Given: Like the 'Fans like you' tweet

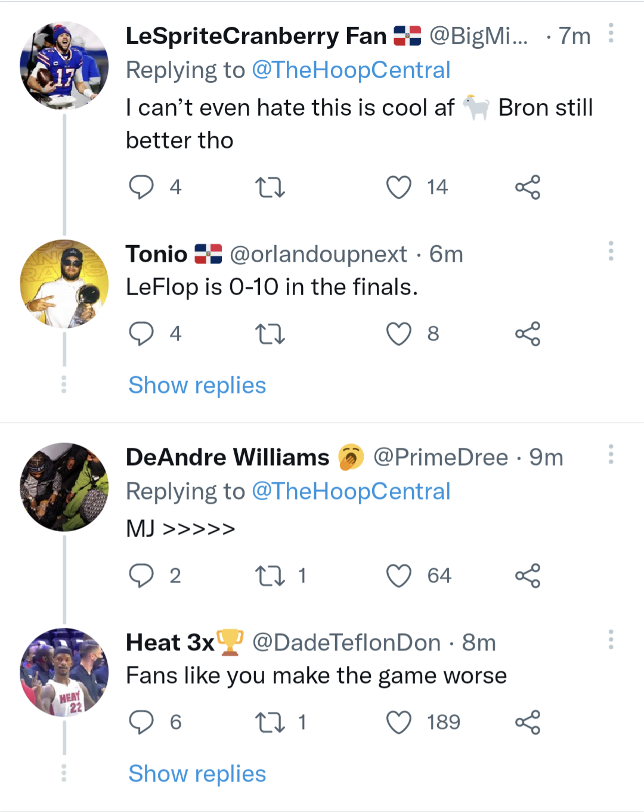Looking at the screenshot, I should [x=398, y=723].
